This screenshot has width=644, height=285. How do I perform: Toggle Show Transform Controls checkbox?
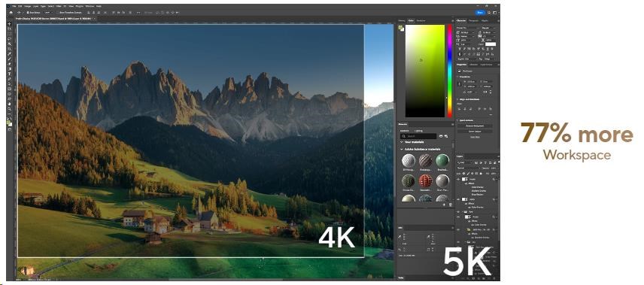pyautogui.click(x=57, y=13)
